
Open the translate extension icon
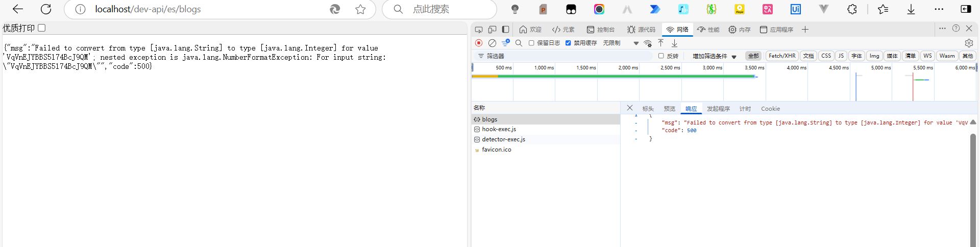coord(767,9)
